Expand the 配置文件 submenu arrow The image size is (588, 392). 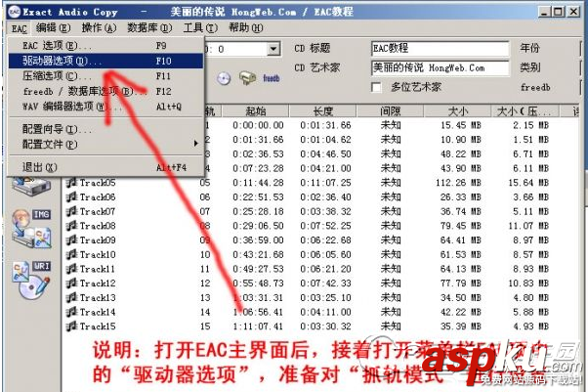point(195,144)
